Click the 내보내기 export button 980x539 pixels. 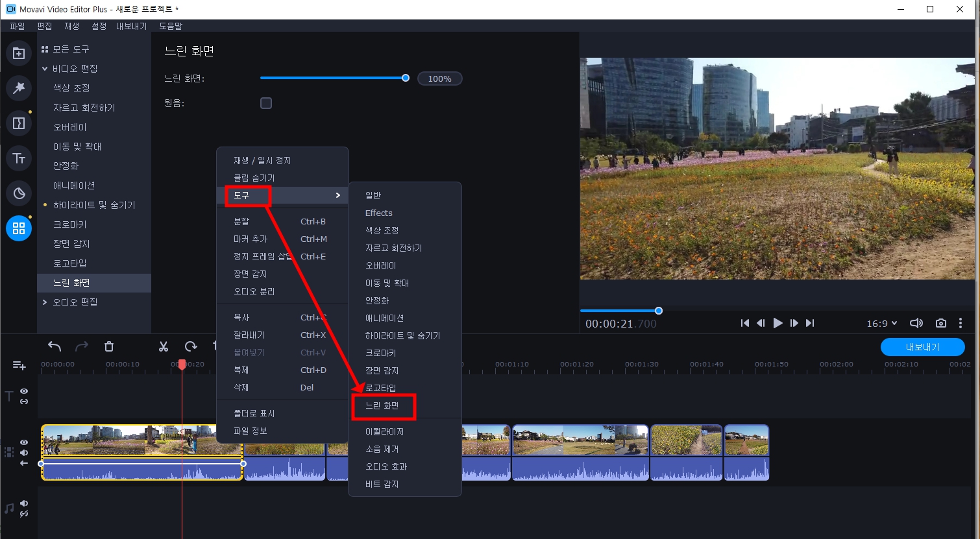pyautogui.click(x=922, y=347)
